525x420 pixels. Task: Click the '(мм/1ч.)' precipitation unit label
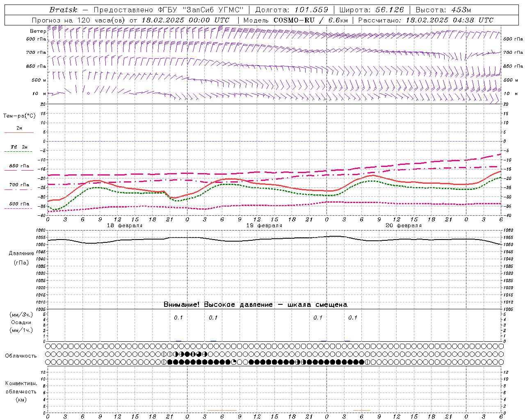[21, 330]
